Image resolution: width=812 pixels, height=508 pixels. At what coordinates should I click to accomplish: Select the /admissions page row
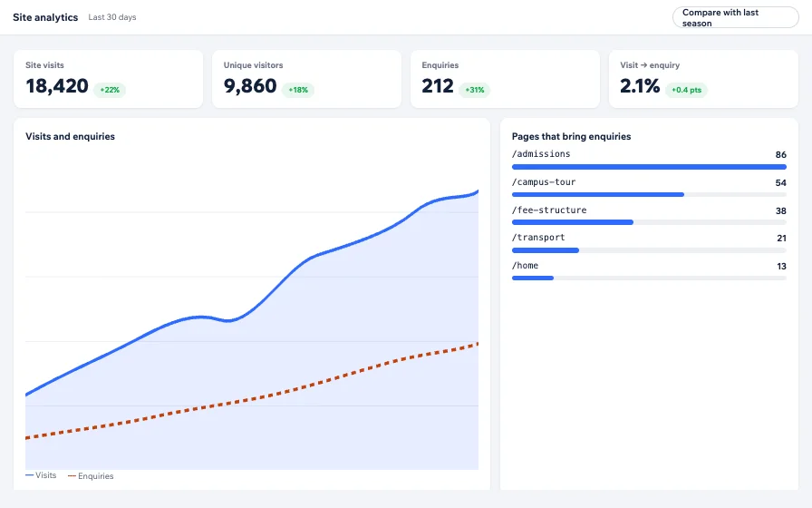click(x=649, y=159)
